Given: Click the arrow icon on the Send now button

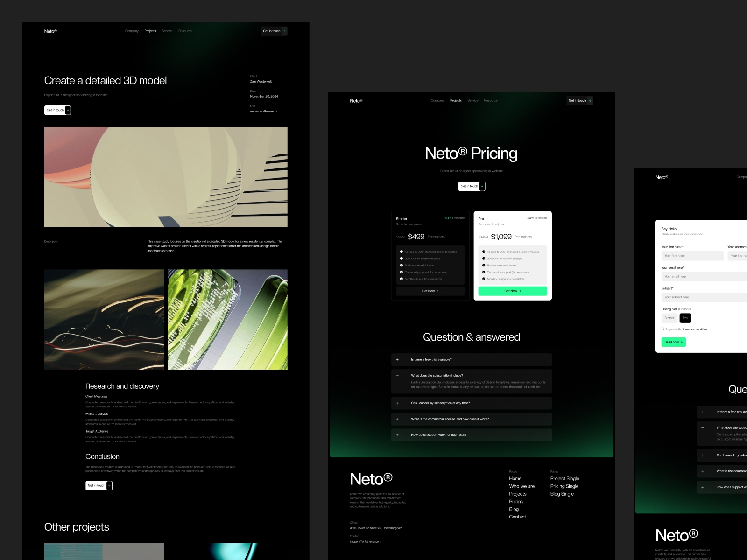Looking at the screenshot, I should pyautogui.click(x=682, y=342).
